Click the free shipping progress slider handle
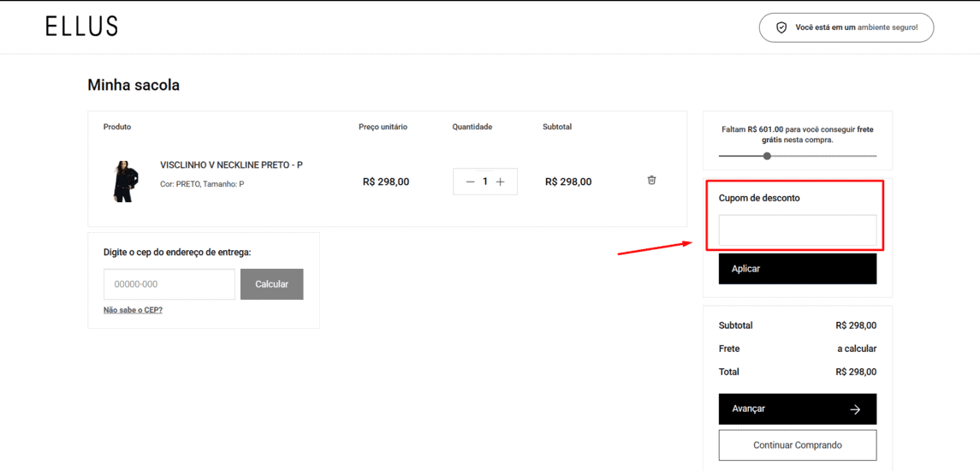This screenshot has width=980, height=471. (x=767, y=156)
